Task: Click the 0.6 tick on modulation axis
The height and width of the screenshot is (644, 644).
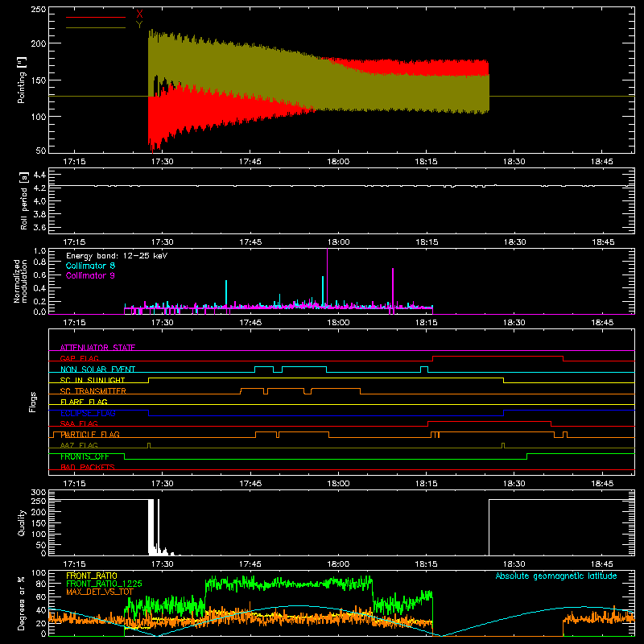Action: pyautogui.click(x=39, y=275)
